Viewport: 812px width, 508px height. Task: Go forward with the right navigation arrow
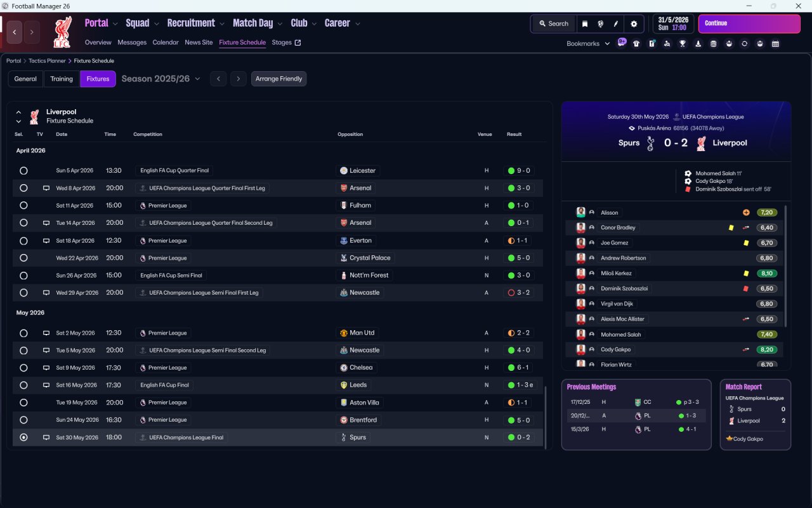[x=32, y=32]
